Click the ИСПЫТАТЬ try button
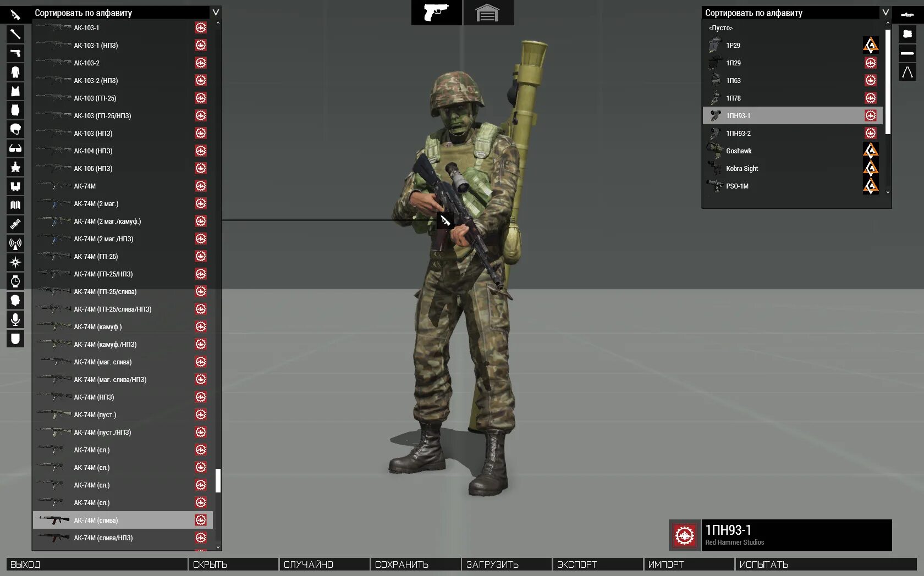Image resolution: width=924 pixels, height=576 pixels. coord(826,564)
